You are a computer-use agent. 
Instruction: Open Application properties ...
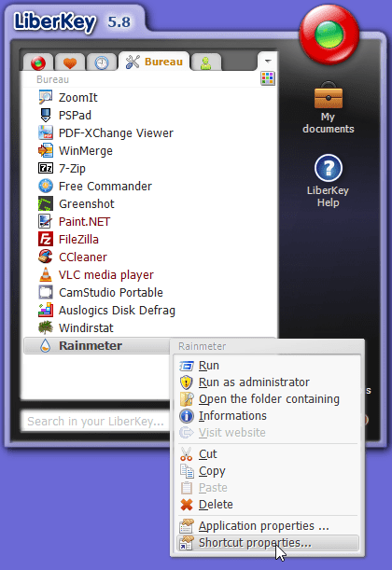point(269,526)
